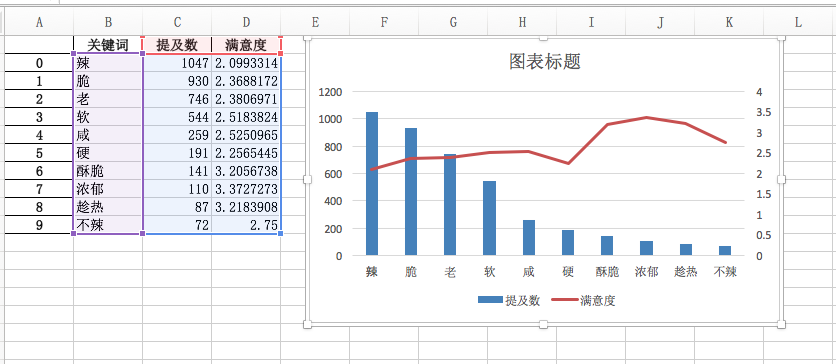Click the 酥脆 category axis label
Image resolution: width=836 pixels, height=364 pixels.
pos(607,272)
